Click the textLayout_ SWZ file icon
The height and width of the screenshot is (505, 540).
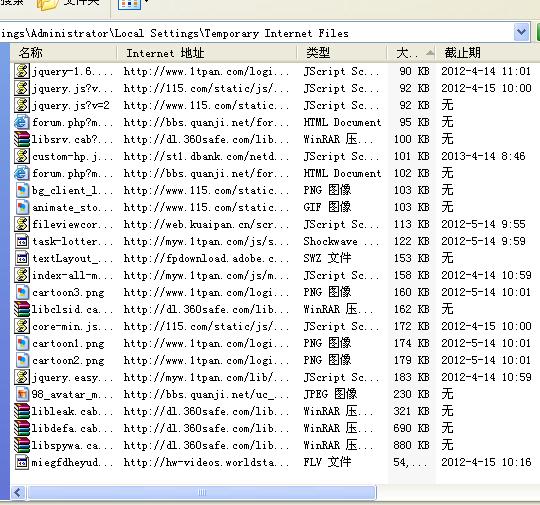tap(22, 258)
